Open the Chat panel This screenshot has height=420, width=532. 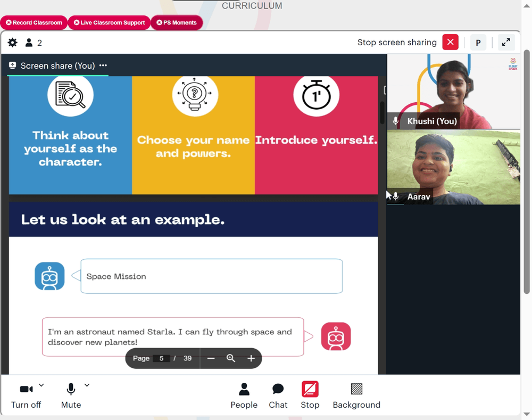tap(278, 396)
